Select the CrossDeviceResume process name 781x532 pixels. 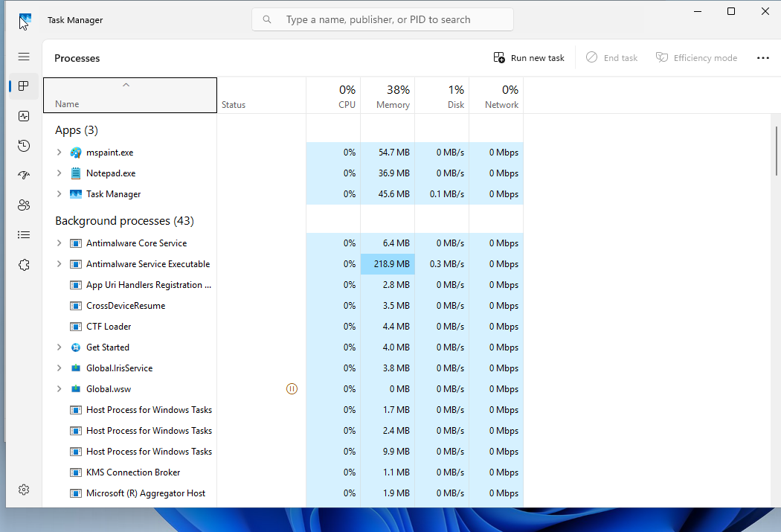(x=126, y=306)
